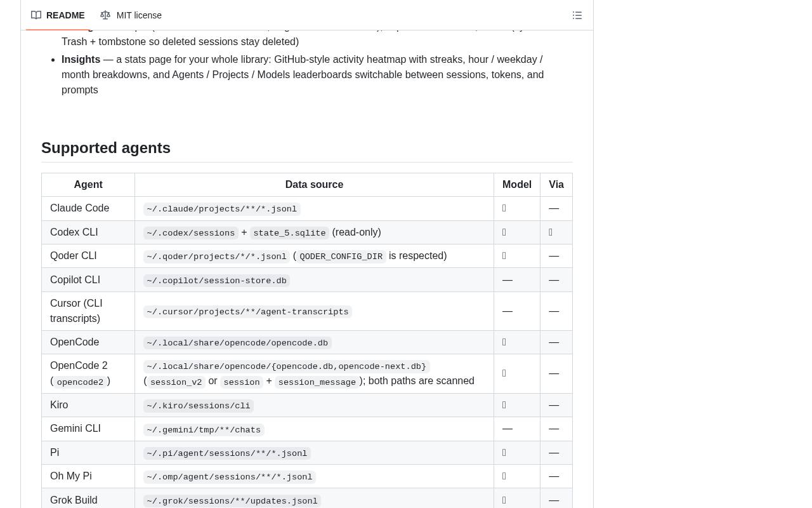The image size is (812, 508).
Task: Click the ~/.cursor/projects/**/agent-transcripts path
Action: (247, 312)
